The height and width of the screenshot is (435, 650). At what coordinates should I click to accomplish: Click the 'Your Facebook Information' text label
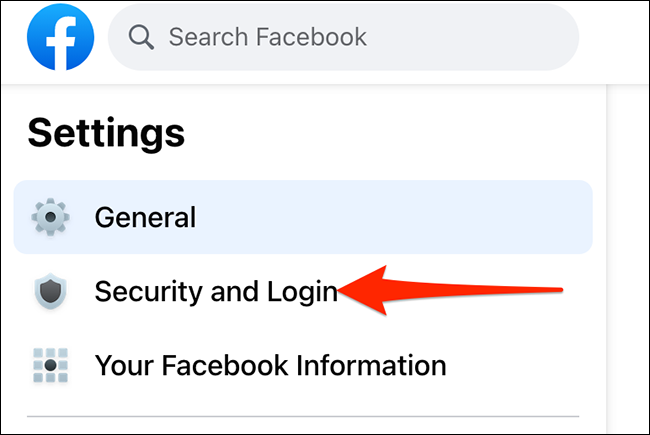click(x=270, y=365)
